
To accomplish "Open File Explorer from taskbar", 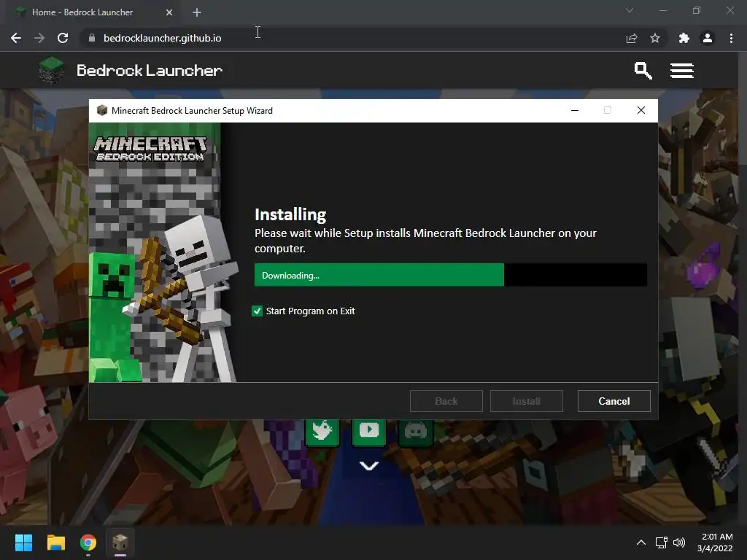I will tap(55, 542).
